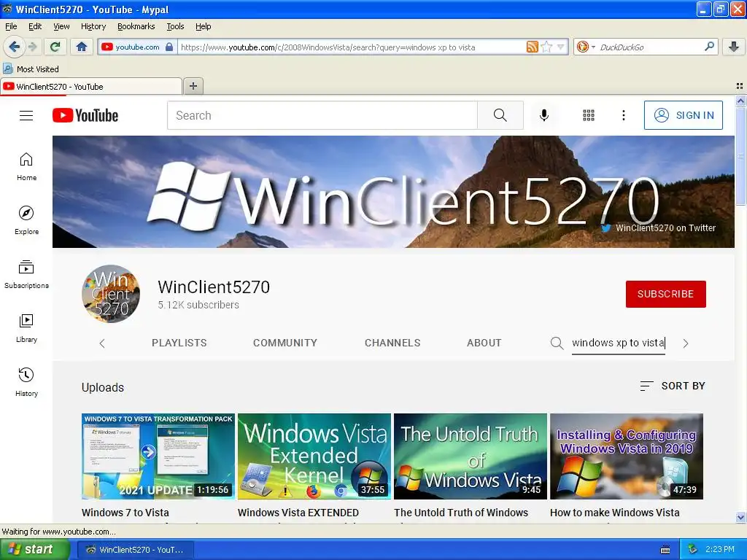
Task: Click the channel search magnifier icon
Action: pyautogui.click(x=557, y=343)
